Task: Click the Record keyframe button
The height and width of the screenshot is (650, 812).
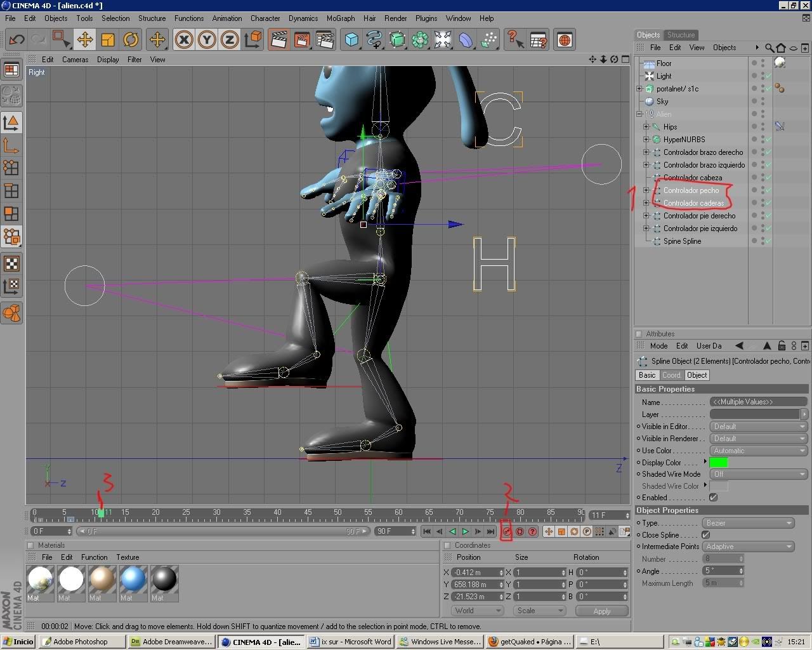Action: coord(507,531)
